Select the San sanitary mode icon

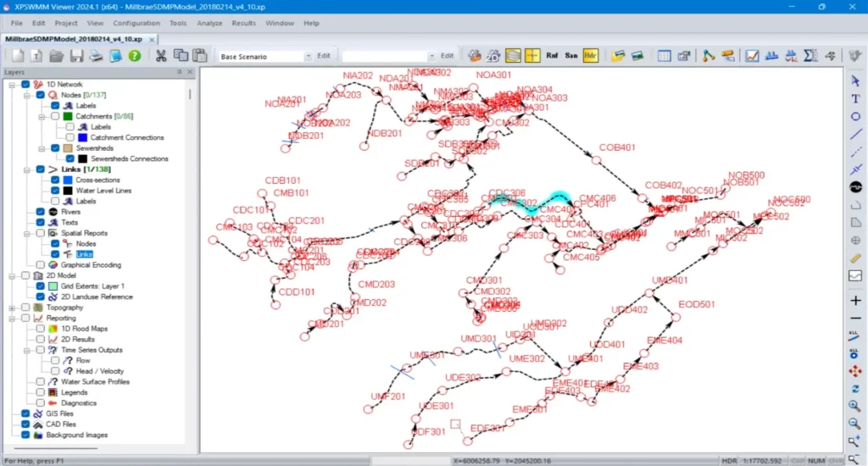tap(571, 55)
